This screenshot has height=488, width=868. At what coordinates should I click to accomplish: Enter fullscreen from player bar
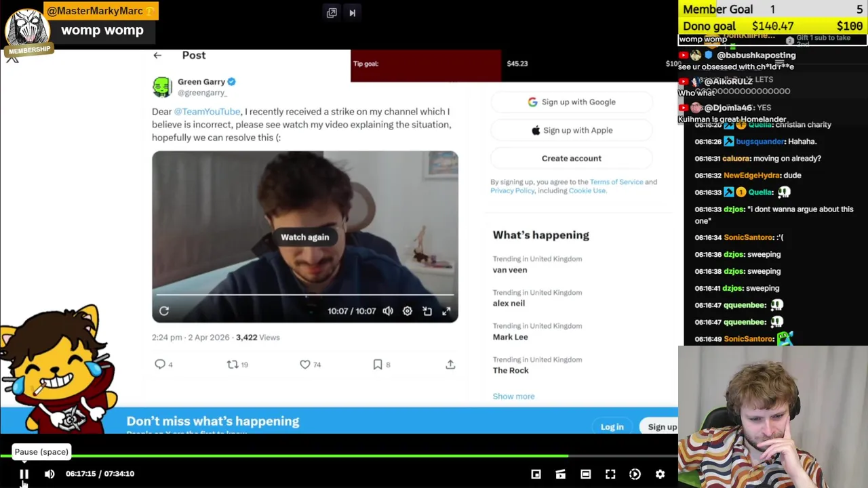[x=610, y=474]
